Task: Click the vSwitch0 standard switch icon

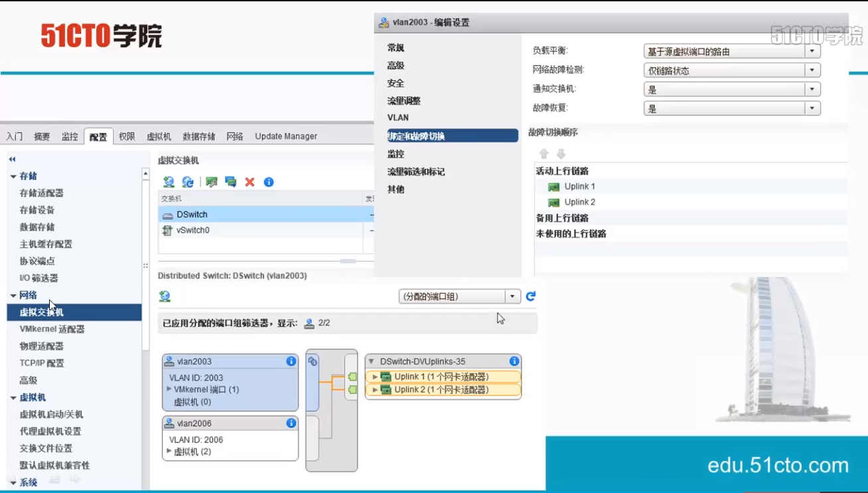Action: (168, 231)
